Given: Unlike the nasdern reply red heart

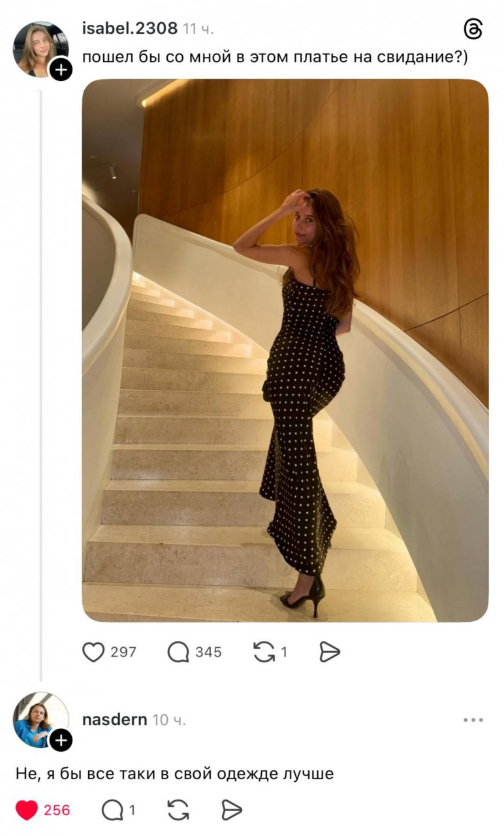Looking at the screenshot, I should (x=27, y=811).
